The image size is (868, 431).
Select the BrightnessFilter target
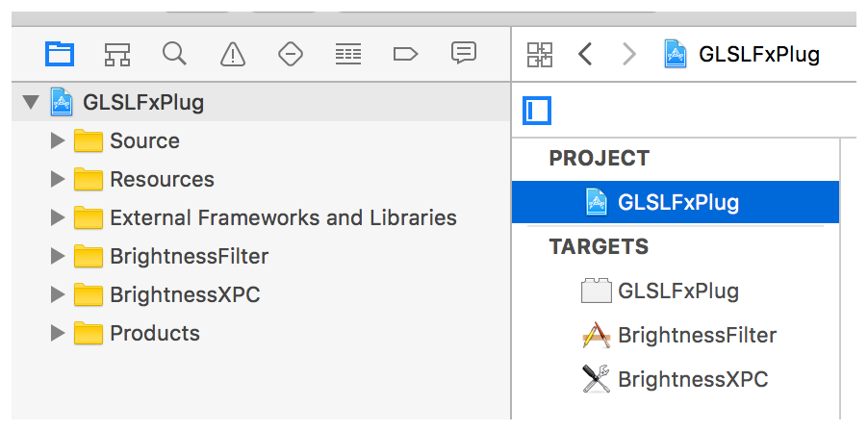pos(696,335)
